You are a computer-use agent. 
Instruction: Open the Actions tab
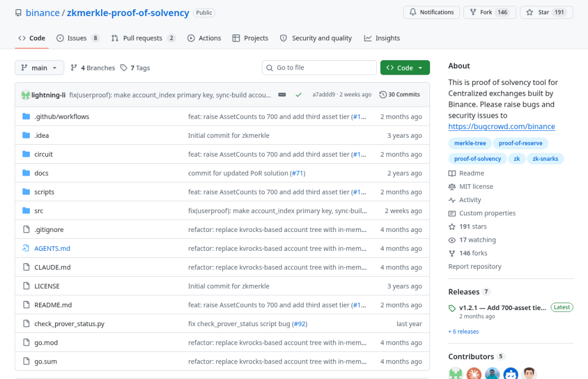coord(204,38)
